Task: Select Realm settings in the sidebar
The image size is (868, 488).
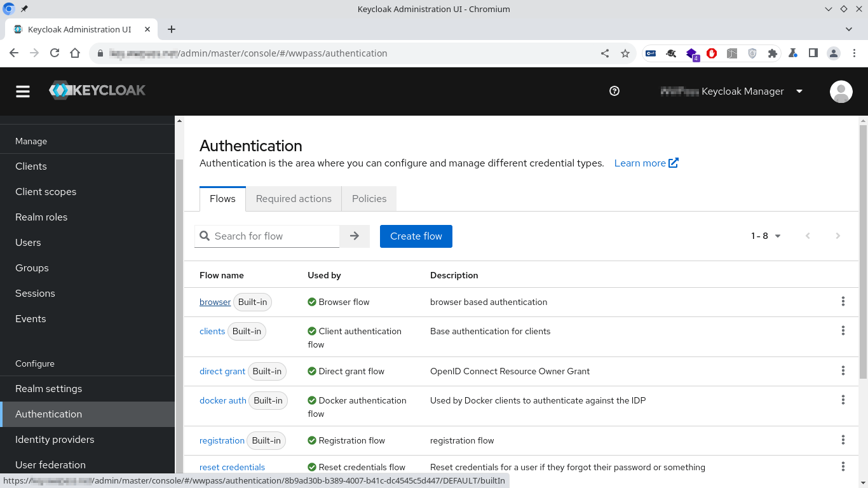Action: point(48,388)
